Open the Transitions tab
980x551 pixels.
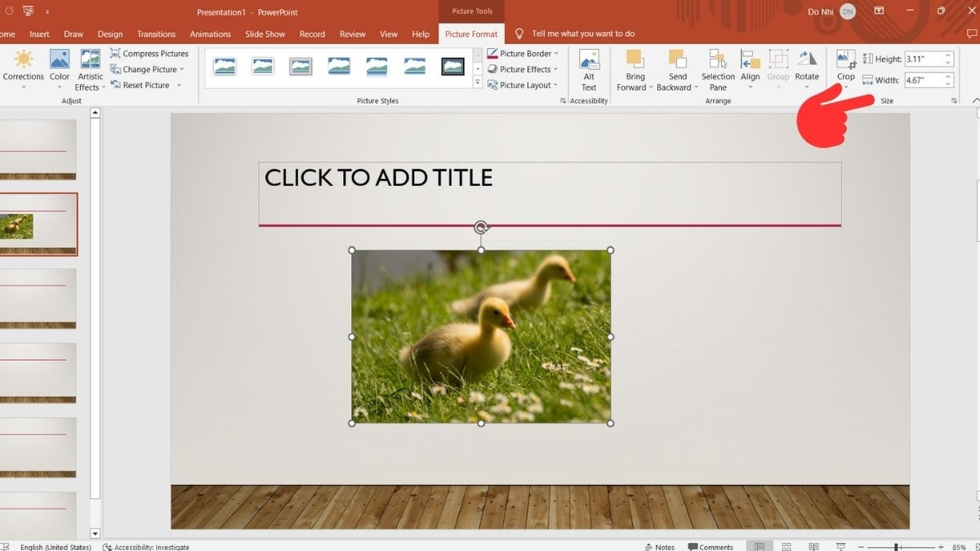(156, 34)
